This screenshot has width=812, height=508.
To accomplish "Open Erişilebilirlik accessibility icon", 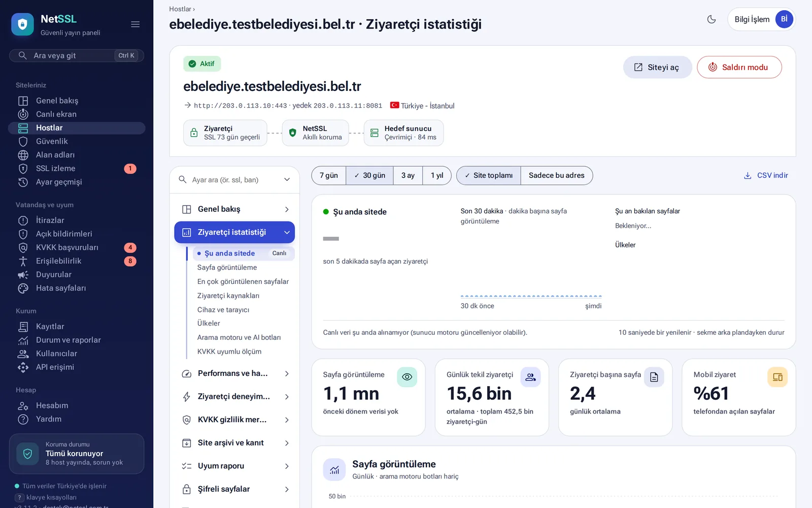I will pos(23,261).
